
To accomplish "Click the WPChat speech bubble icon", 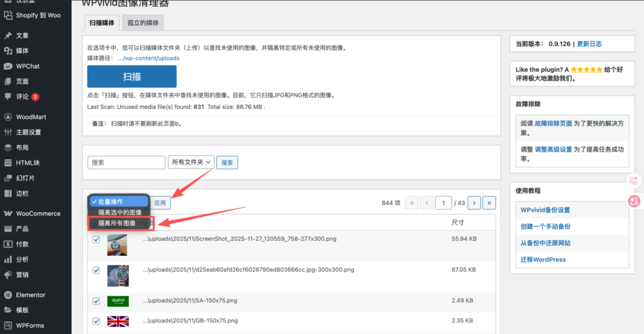I will click(8, 66).
